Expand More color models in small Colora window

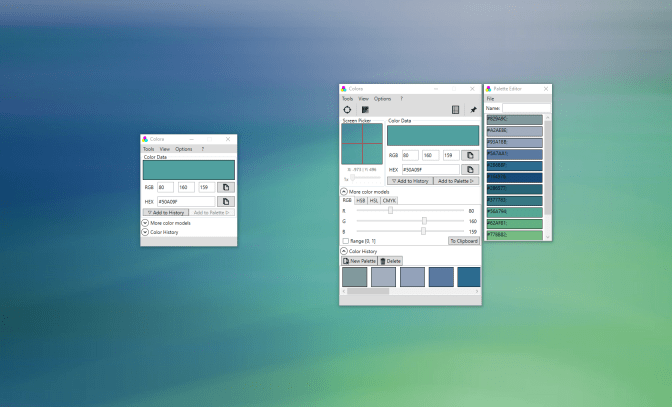145,223
